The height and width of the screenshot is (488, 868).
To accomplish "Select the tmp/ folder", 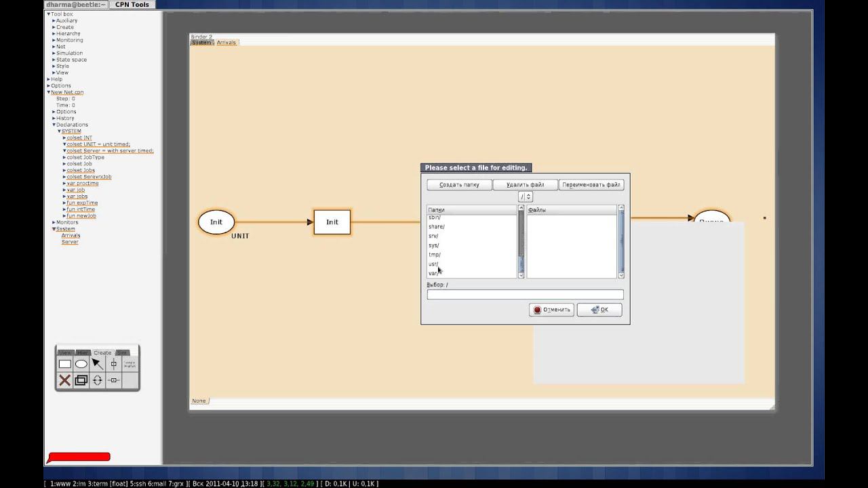I will point(435,255).
